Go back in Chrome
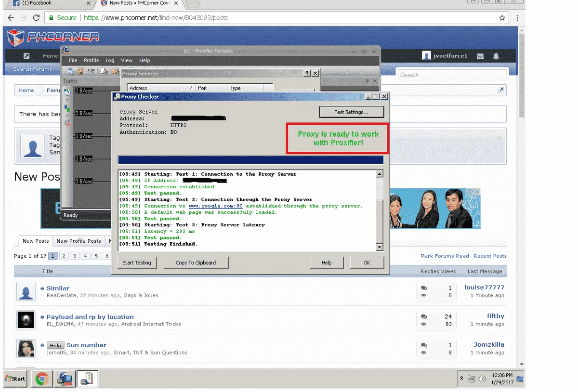 click(11, 18)
